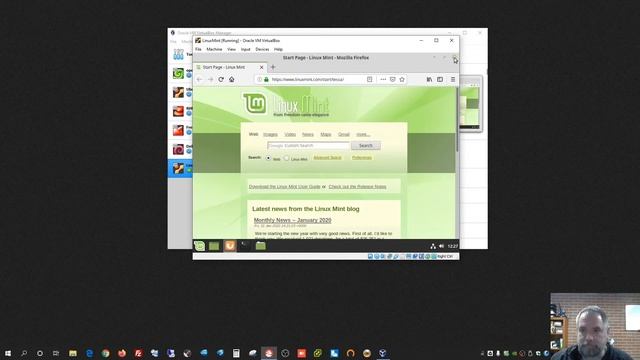Open Firefox hamburger menu
Image resolution: width=640 pixels, height=360 pixels.
coord(453,79)
